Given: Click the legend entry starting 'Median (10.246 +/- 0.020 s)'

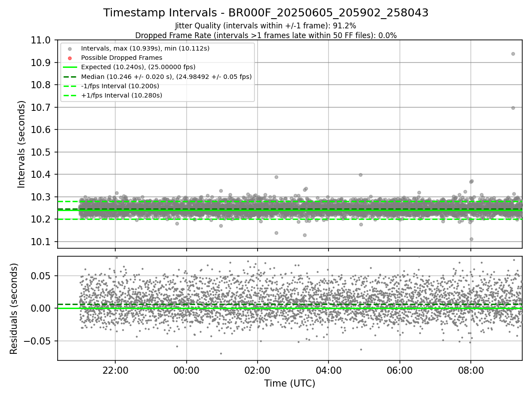Looking at the screenshot, I should click(166, 77).
